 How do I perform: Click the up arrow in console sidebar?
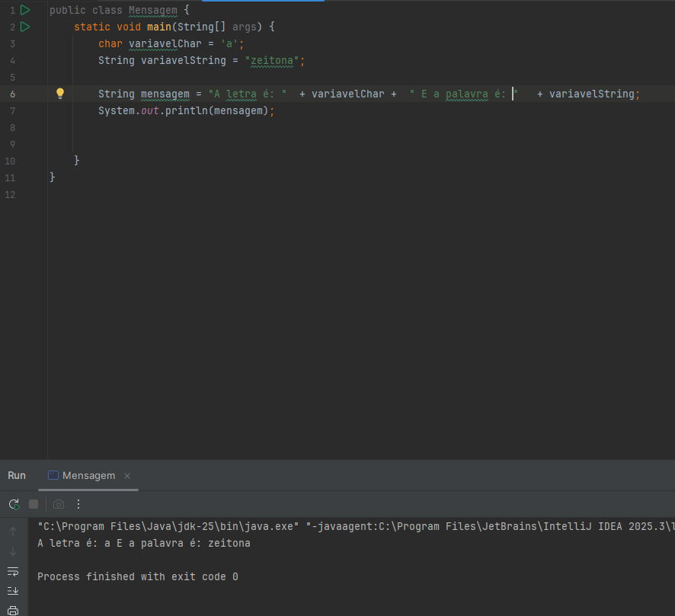click(x=13, y=531)
